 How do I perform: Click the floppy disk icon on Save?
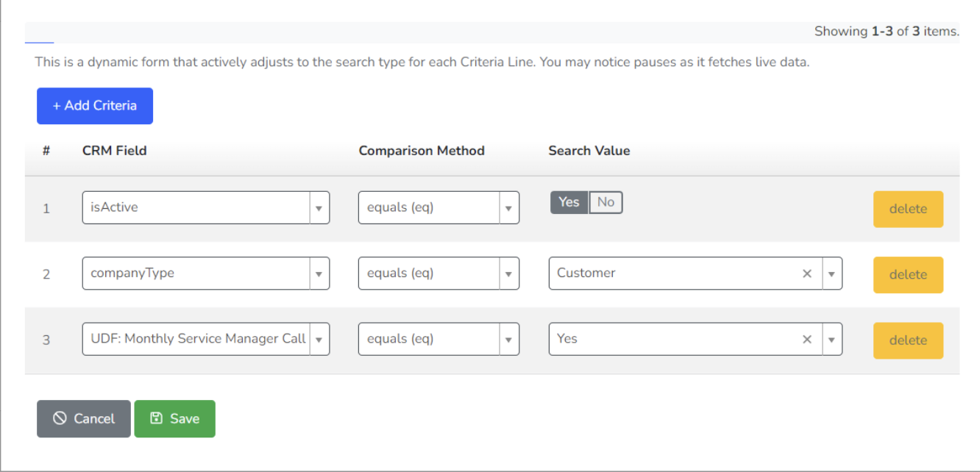(x=156, y=418)
